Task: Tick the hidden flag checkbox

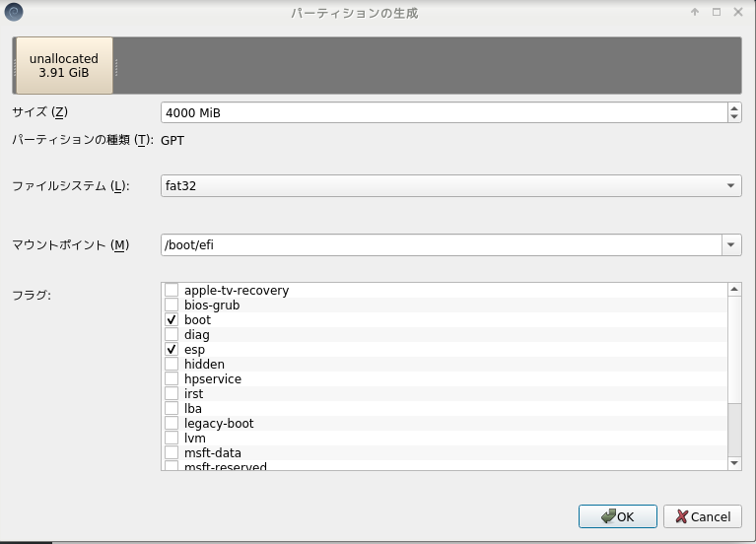Action: (x=172, y=365)
